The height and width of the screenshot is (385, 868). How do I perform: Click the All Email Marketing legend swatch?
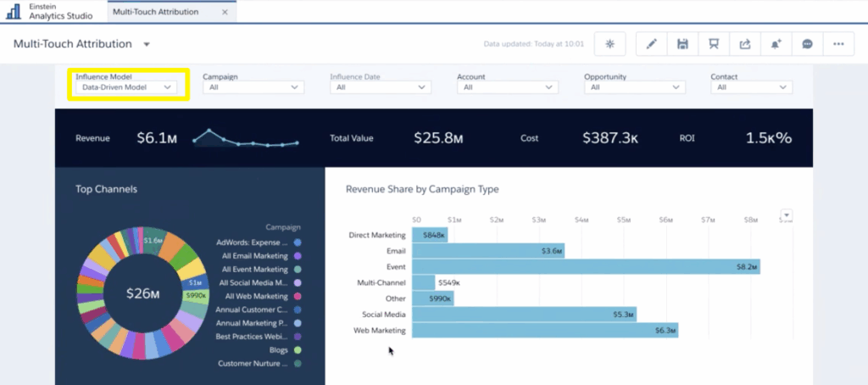(298, 256)
